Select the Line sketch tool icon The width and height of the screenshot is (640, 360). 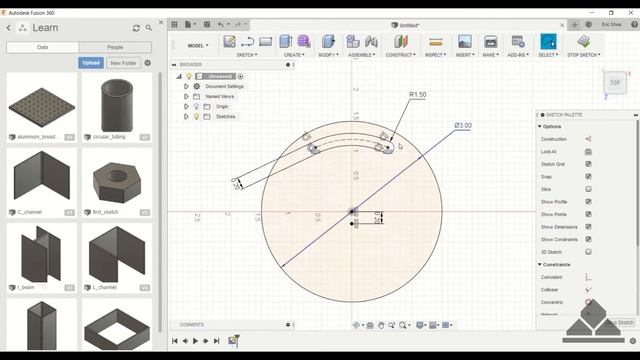coord(247,42)
